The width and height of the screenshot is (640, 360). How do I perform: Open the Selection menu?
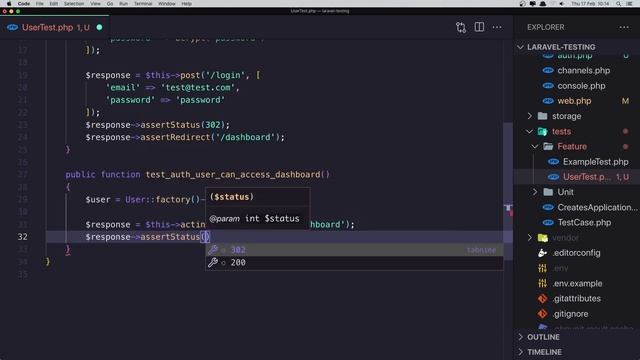tap(74, 4)
